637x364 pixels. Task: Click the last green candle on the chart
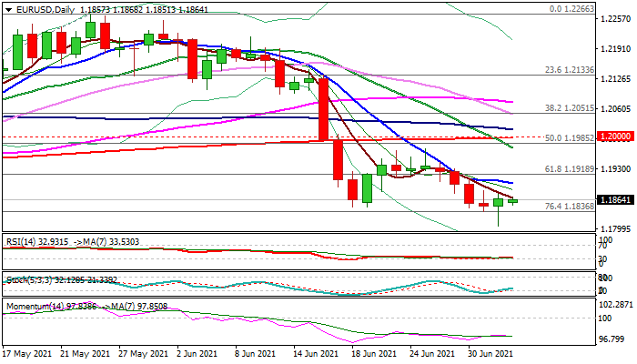(x=512, y=200)
